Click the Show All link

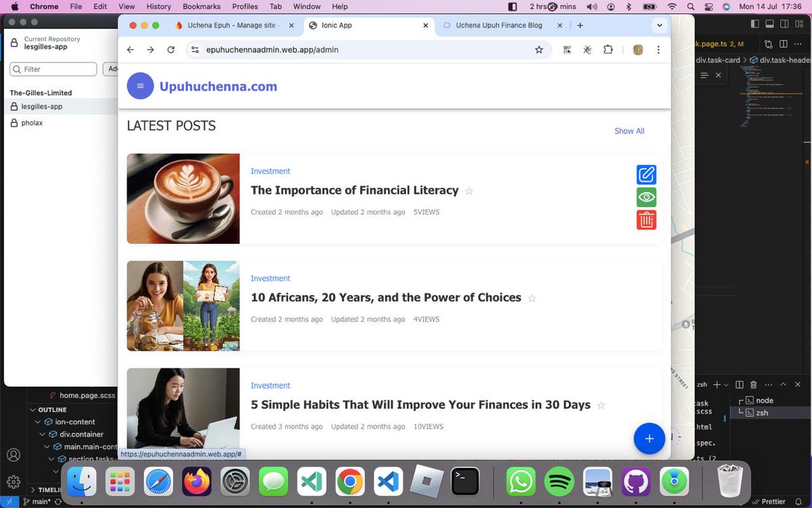629,131
